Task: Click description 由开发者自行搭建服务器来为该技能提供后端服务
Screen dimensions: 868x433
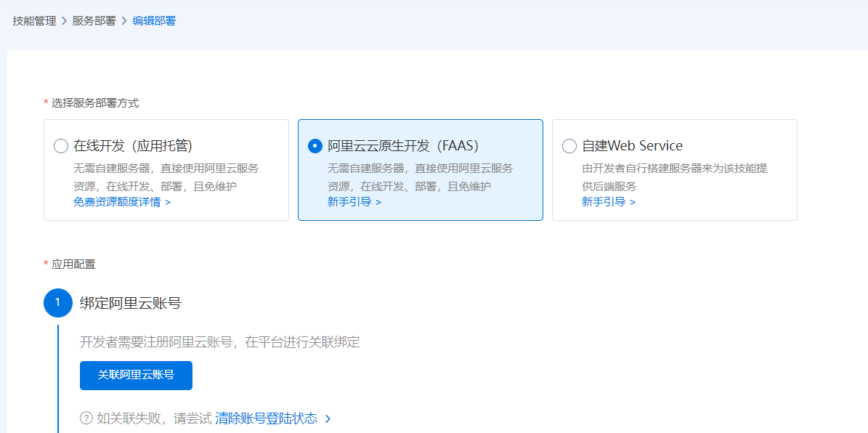Action: (674, 177)
